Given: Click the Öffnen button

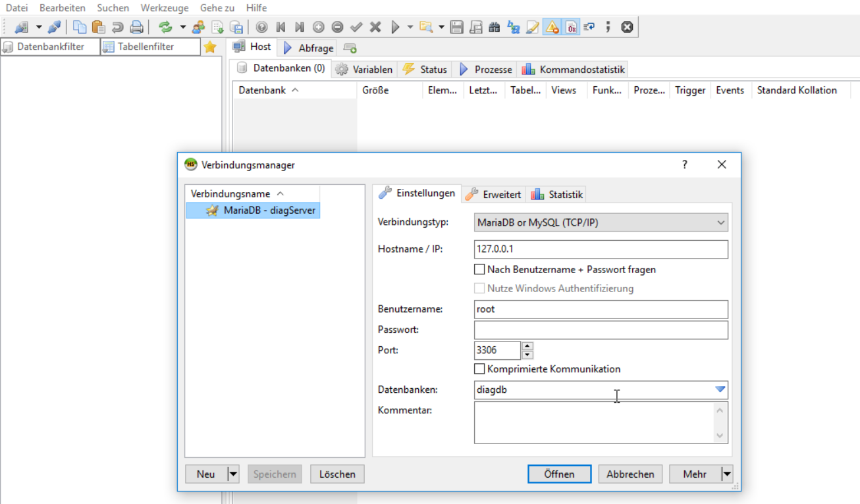Looking at the screenshot, I should click(x=559, y=474).
